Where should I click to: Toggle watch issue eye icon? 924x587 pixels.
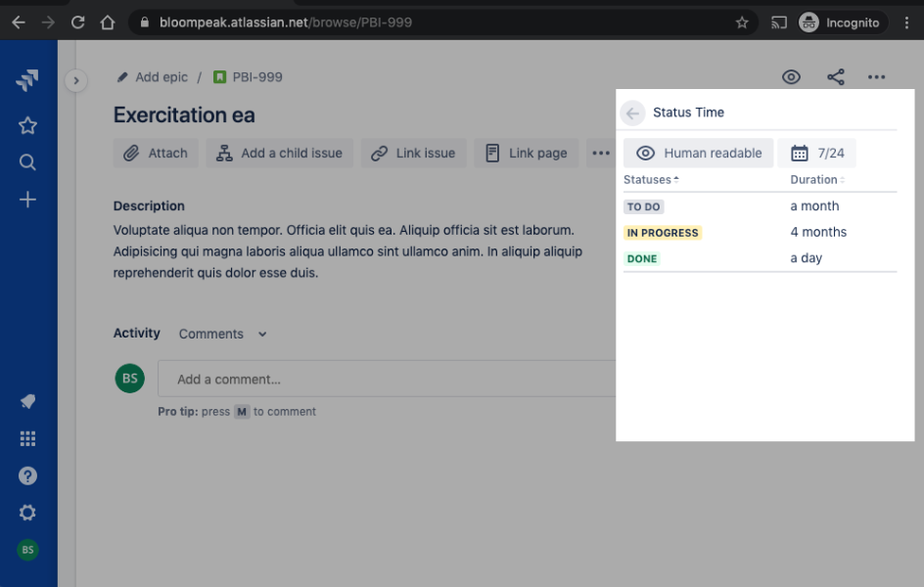click(791, 77)
